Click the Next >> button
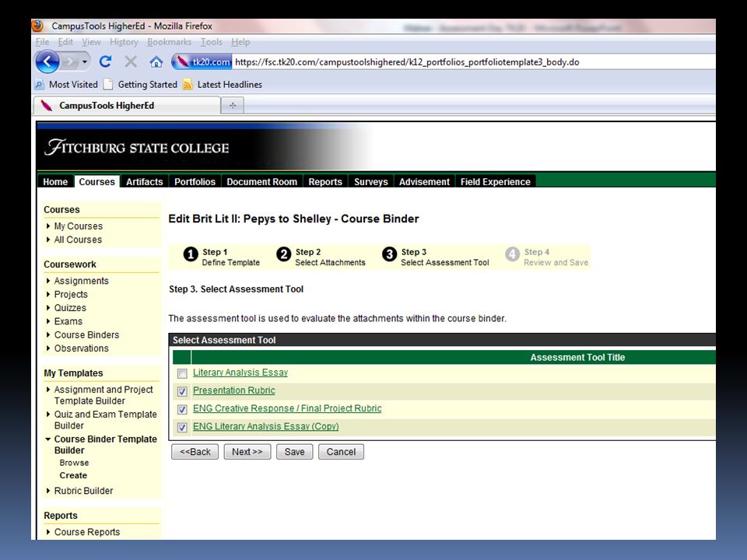747x560 pixels. point(247,452)
